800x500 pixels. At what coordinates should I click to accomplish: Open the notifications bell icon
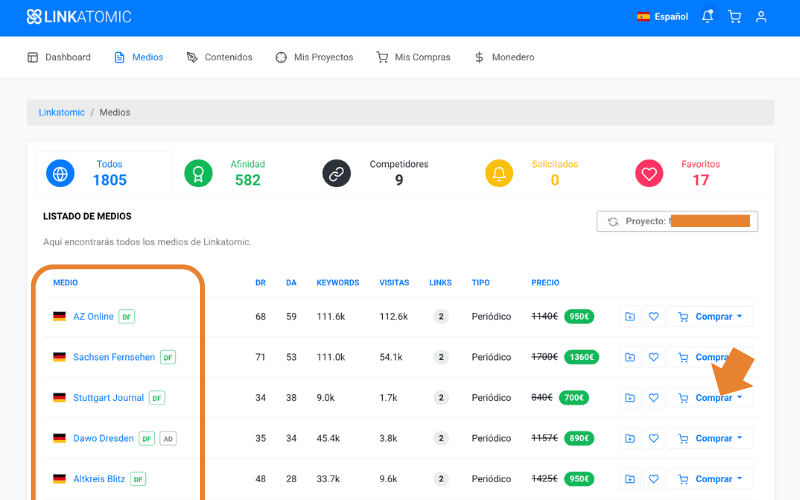(x=707, y=16)
